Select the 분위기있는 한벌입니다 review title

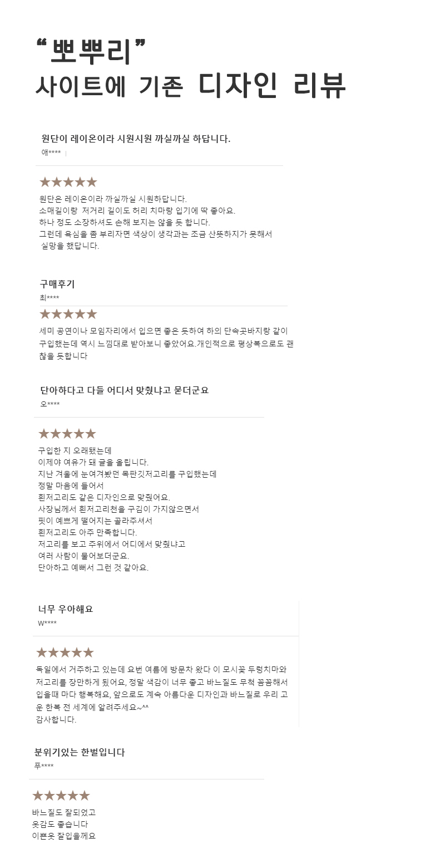tap(80, 752)
